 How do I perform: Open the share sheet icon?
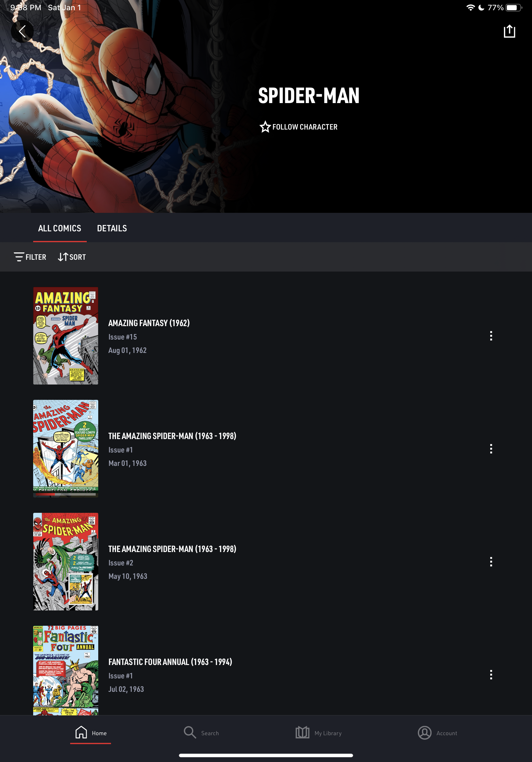point(509,31)
